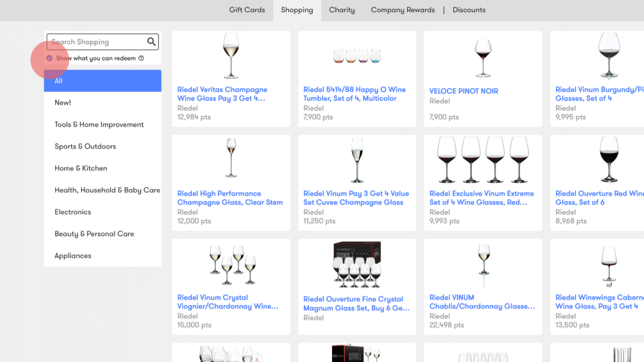
Task: Select Sports & Outdoors category
Action: point(103,146)
